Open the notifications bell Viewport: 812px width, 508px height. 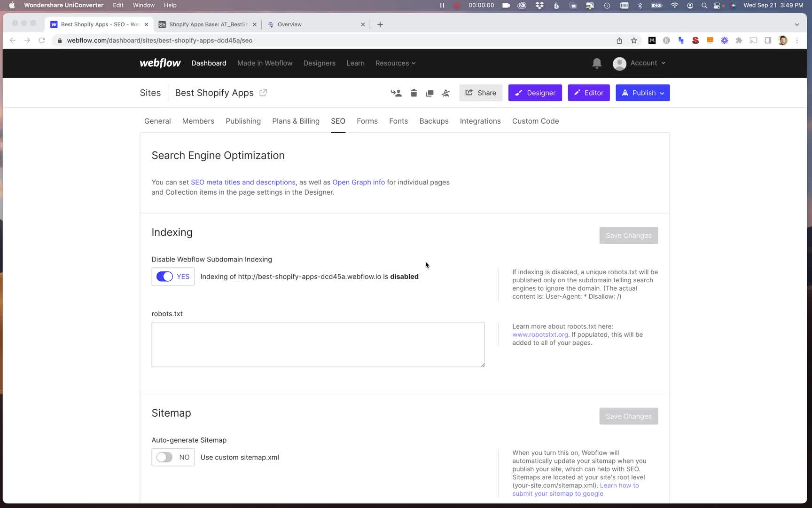tap(597, 63)
